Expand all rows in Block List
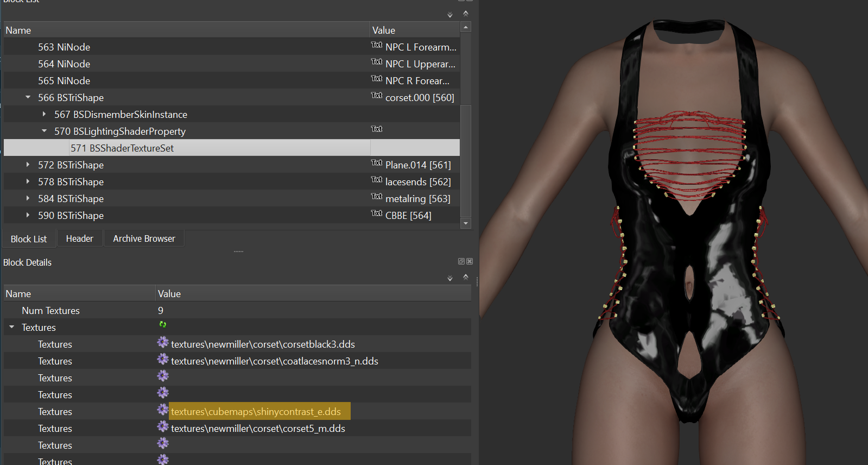The image size is (868, 465). coord(450,15)
